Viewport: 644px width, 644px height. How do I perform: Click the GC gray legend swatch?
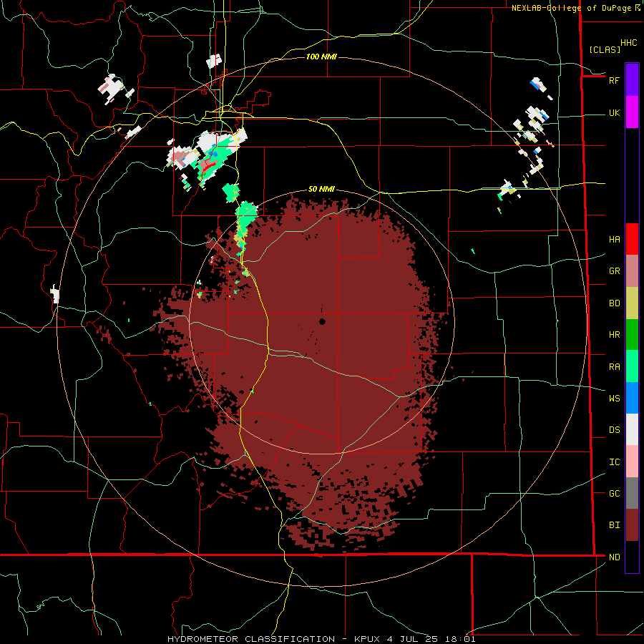[632, 493]
